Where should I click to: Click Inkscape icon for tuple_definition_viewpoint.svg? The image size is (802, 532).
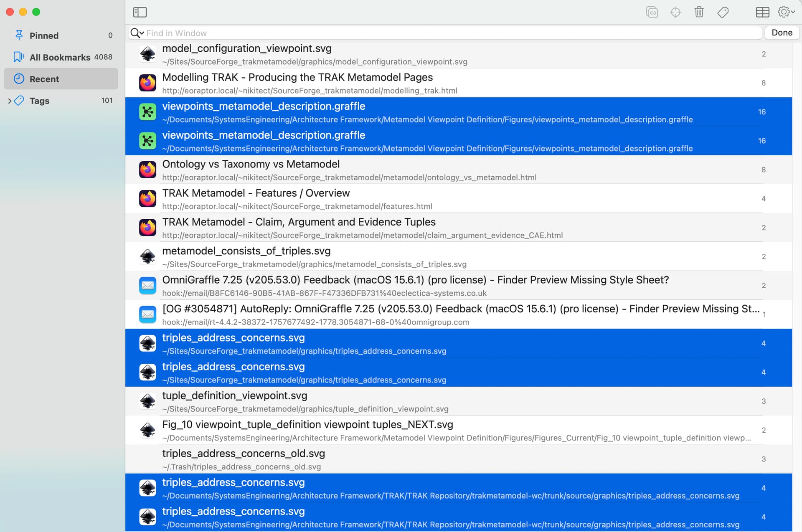point(147,401)
